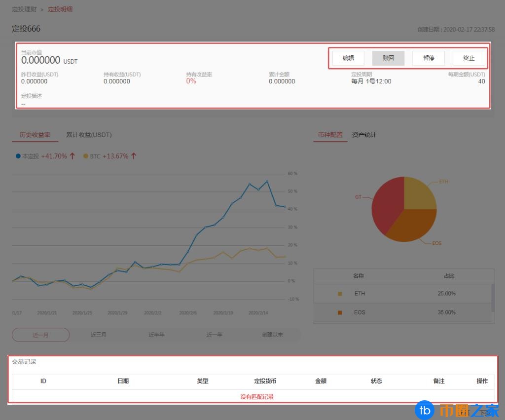Screen dimensions: 505x420
Task: Select the 近一年 time range
Action: pos(215,335)
